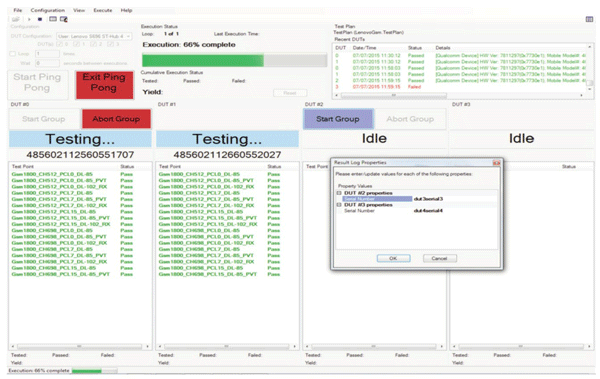Viewport: 600px width, 379px height.
Task: Click Recent DUTs horizontal scrollbar thumb
Action: [394, 95]
